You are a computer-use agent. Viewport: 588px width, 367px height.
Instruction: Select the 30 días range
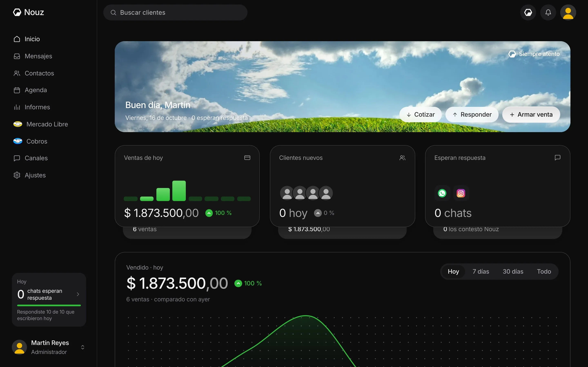click(513, 271)
